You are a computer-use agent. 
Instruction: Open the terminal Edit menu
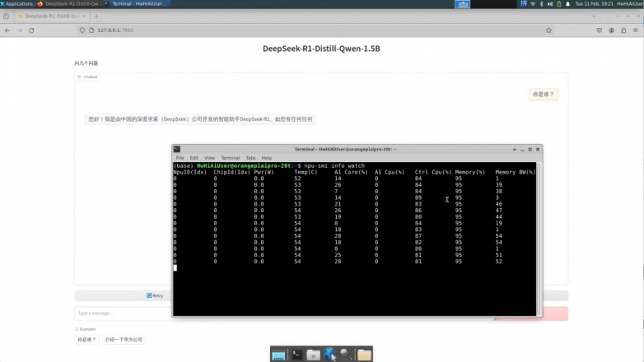click(194, 158)
